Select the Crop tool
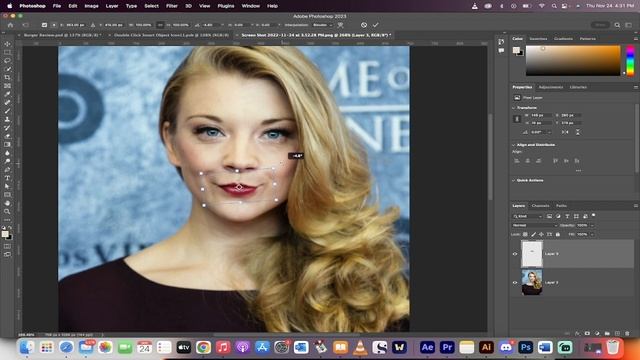The width and height of the screenshot is (640, 360). point(7,78)
